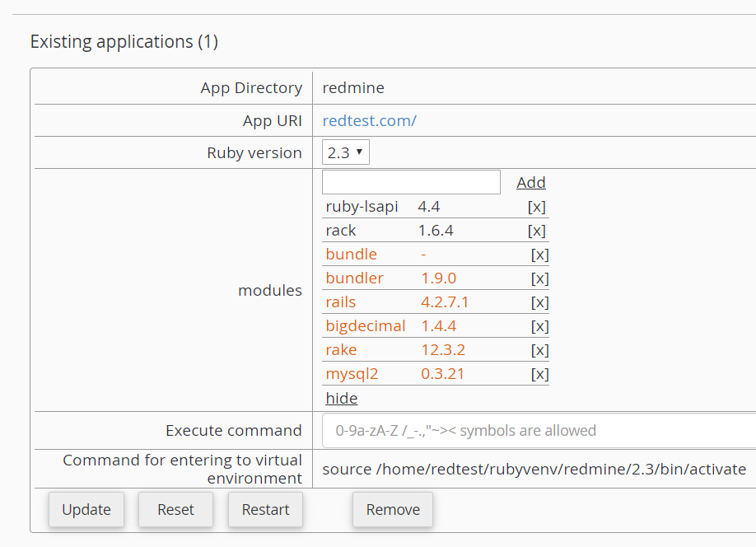Click the virtual environment source command text

click(534, 470)
